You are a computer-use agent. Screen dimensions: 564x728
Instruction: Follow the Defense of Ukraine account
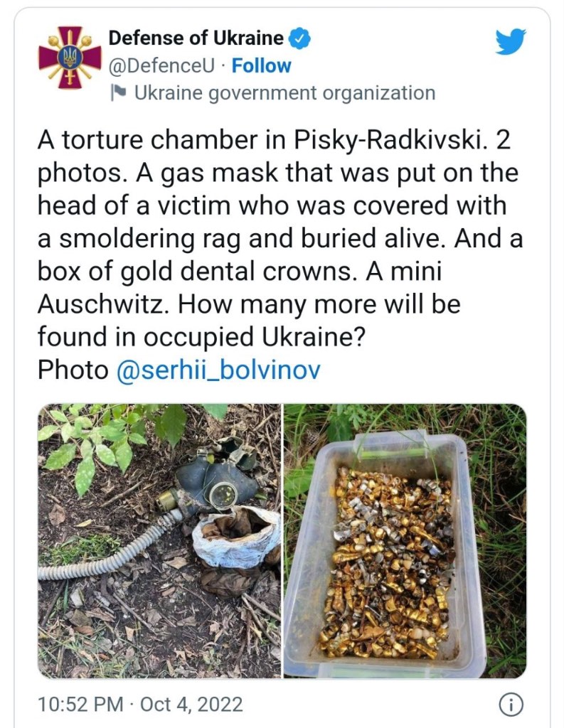click(x=261, y=66)
